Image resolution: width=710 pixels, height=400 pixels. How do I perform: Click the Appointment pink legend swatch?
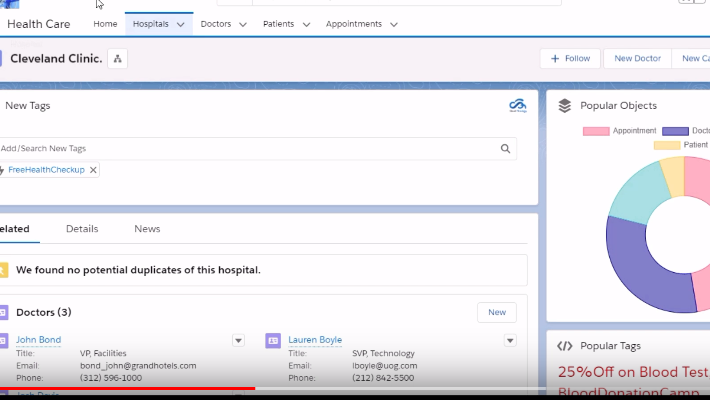click(x=596, y=131)
